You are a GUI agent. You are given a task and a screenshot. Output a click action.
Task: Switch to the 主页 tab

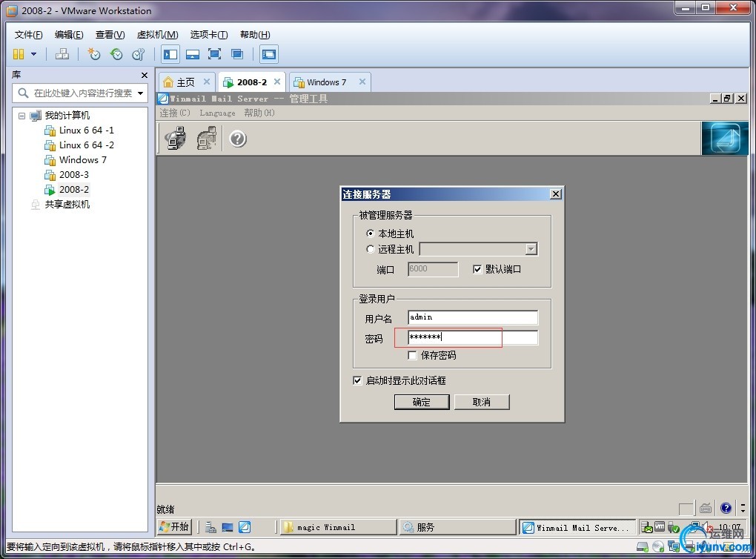tap(185, 82)
